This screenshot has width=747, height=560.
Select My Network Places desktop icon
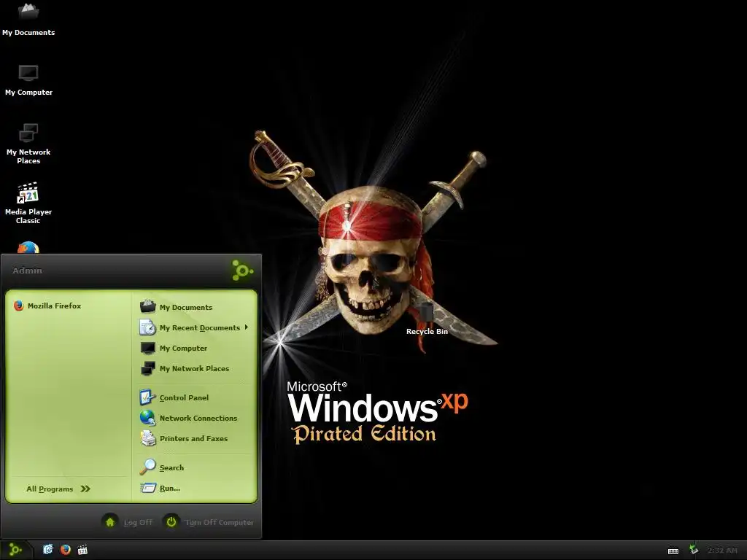pyautogui.click(x=28, y=144)
